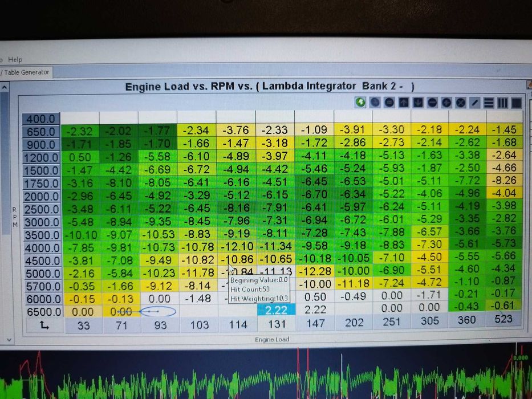Select the engine load 202 column header

pyautogui.click(x=354, y=322)
